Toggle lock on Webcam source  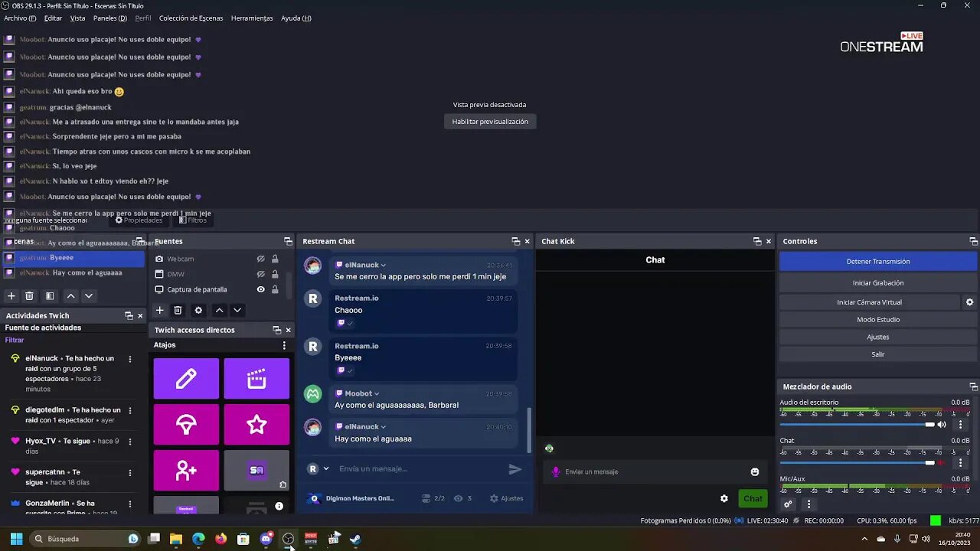pyautogui.click(x=275, y=259)
